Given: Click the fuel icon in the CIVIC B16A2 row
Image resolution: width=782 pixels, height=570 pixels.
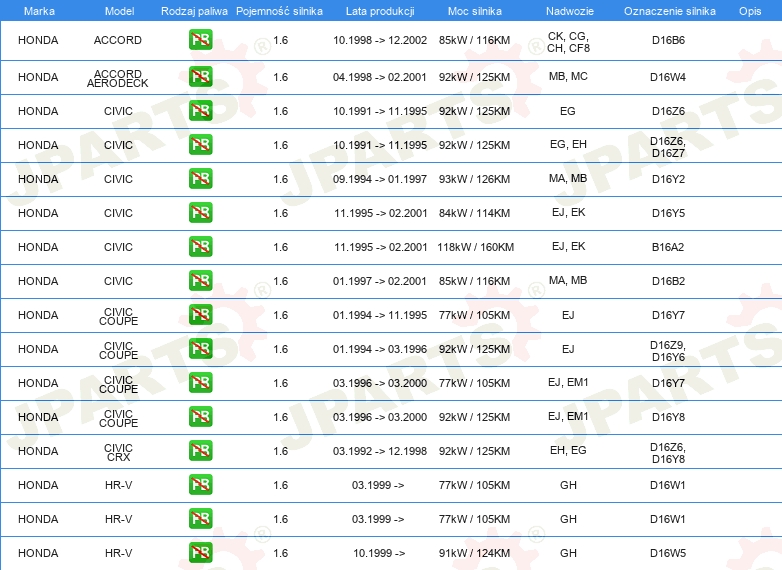Looking at the screenshot, I should 200,247.
